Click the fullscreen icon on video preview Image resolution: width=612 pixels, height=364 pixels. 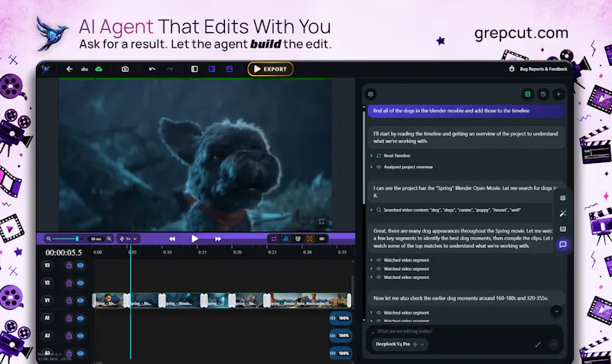click(x=321, y=222)
